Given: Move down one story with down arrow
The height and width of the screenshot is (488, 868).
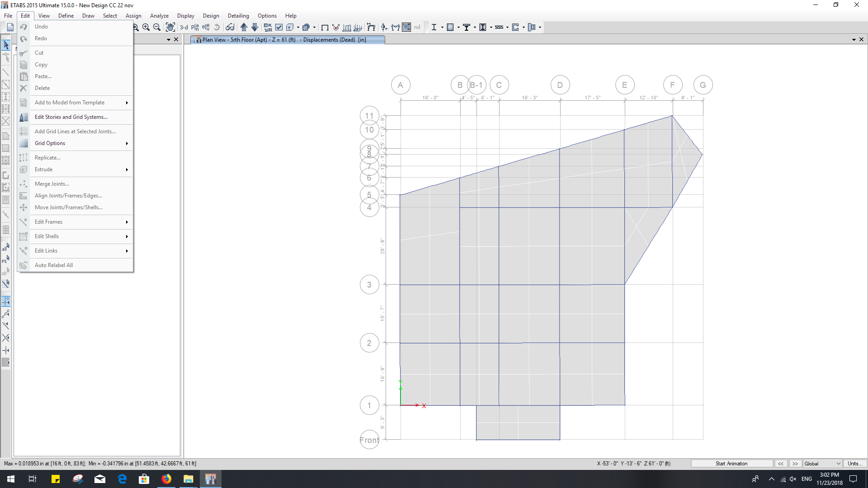Looking at the screenshot, I should pyautogui.click(x=255, y=27).
